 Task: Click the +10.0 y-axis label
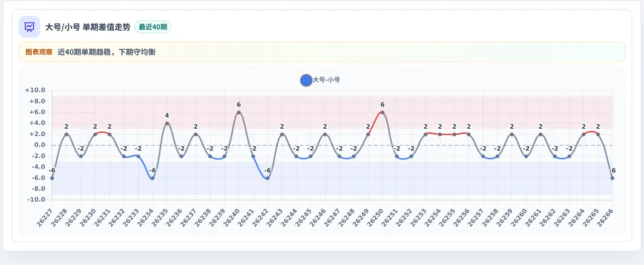35,91
